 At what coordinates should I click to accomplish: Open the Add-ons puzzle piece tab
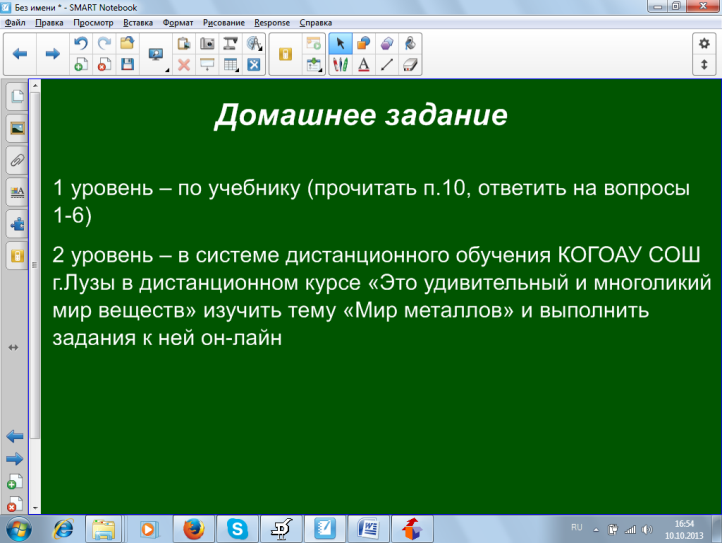(x=17, y=224)
